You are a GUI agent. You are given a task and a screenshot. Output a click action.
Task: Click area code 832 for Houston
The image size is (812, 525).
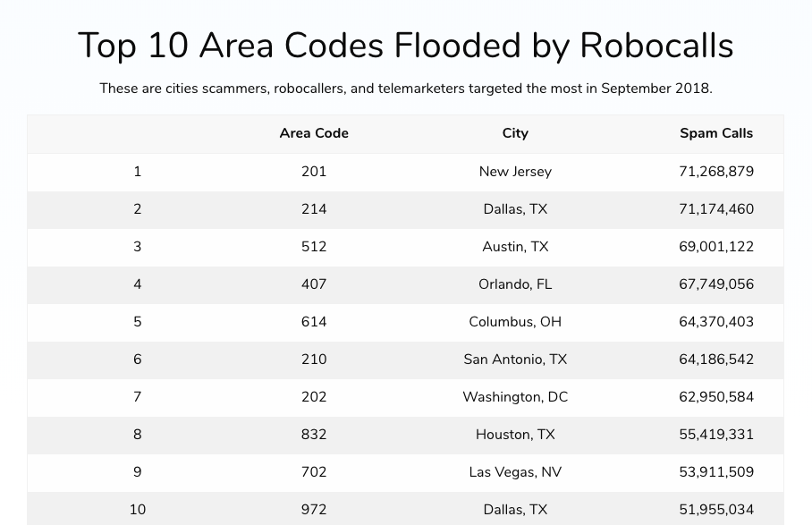(x=314, y=435)
